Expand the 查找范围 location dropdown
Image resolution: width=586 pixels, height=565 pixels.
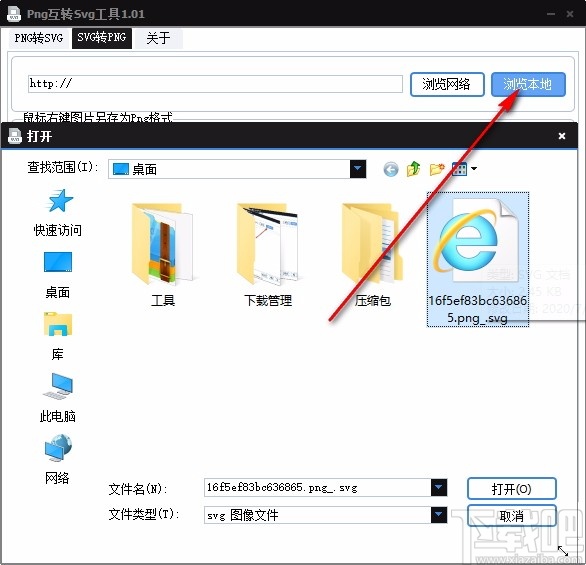click(358, 169)
